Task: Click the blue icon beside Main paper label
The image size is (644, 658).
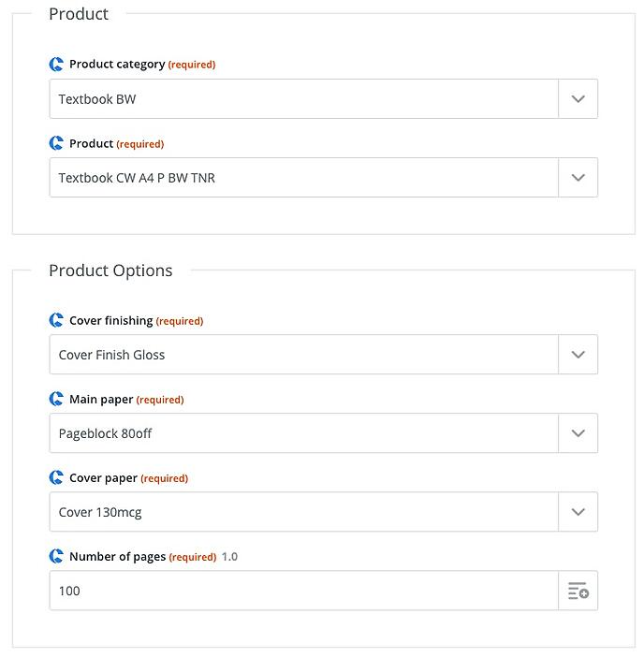Action: [x=56, y=399]
